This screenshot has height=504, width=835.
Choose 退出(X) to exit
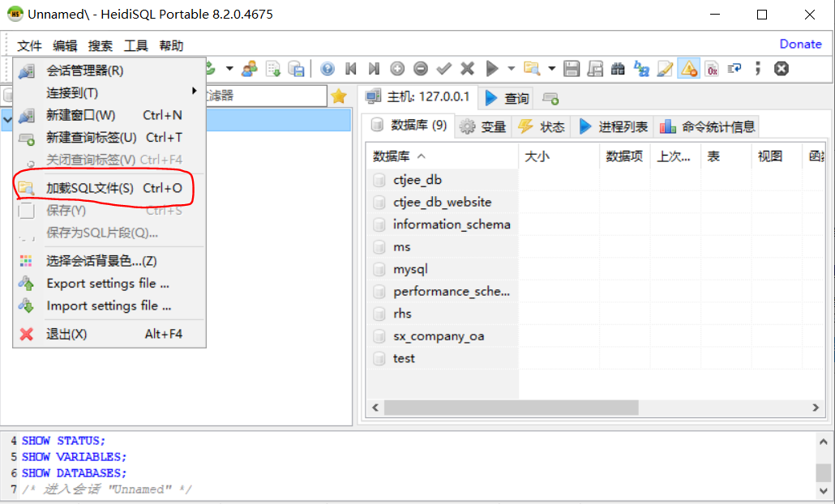point(109,334)
